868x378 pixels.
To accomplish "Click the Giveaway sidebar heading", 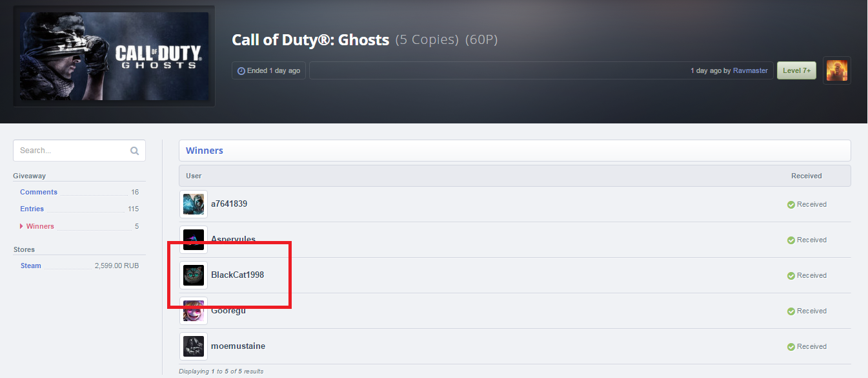I will (30, 176).
